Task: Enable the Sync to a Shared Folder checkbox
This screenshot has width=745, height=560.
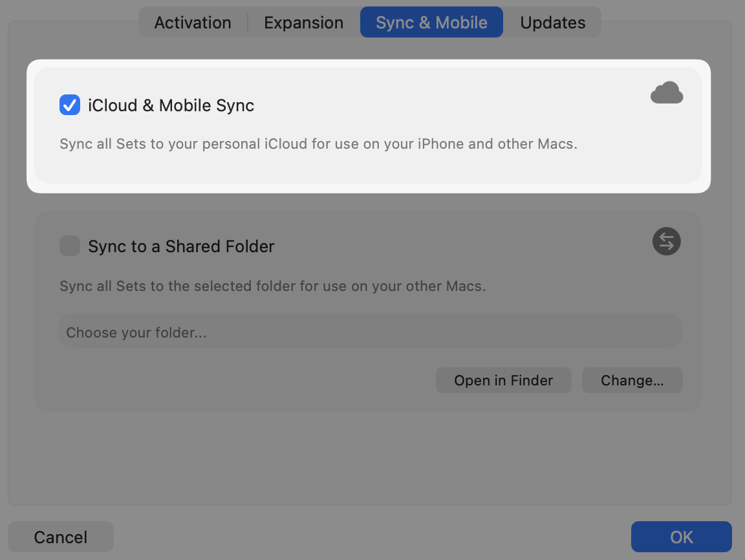Action: pyautogui.click(x=70, y=246)
